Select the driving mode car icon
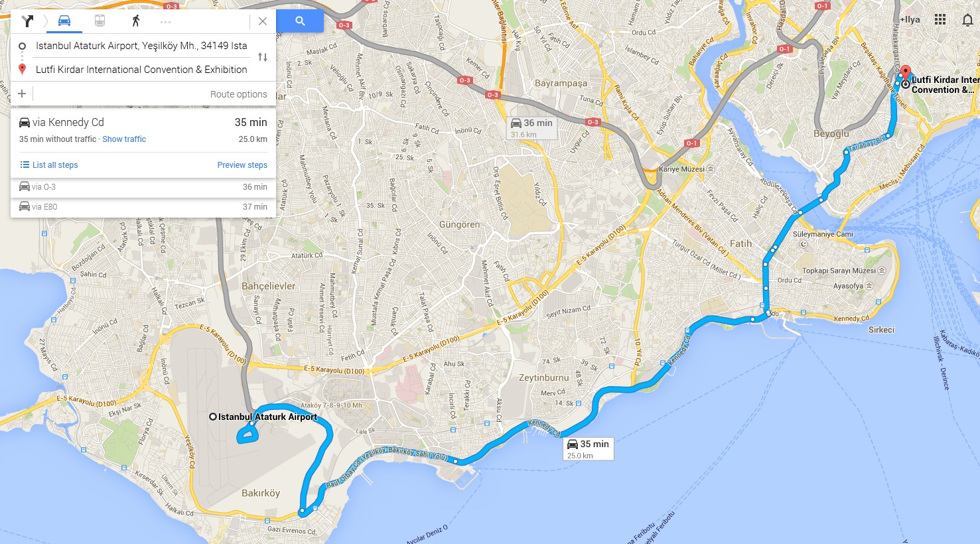980x544 pixels. pos(64,21)
